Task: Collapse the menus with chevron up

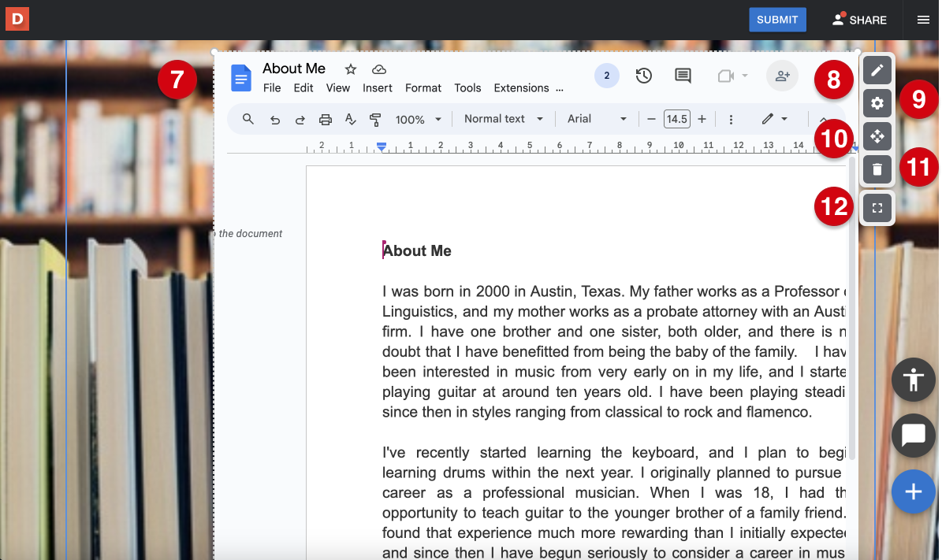Action: click(823, 120)
